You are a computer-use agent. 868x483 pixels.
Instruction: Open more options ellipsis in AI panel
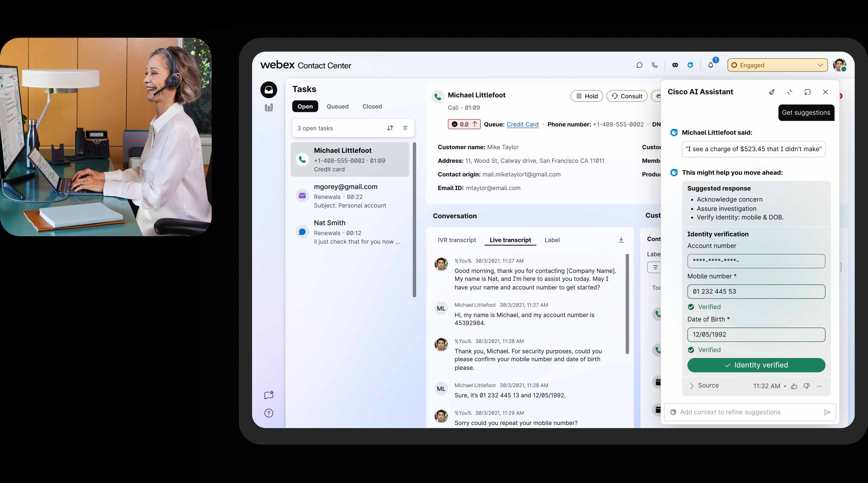pos(819,386)
